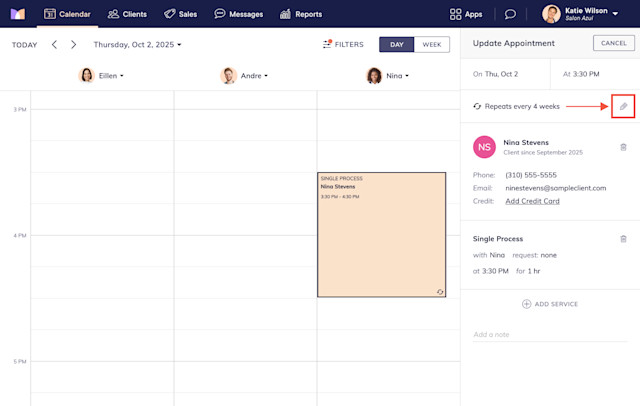
Task: Open the Calendar tab
Action: pos(67,14)
